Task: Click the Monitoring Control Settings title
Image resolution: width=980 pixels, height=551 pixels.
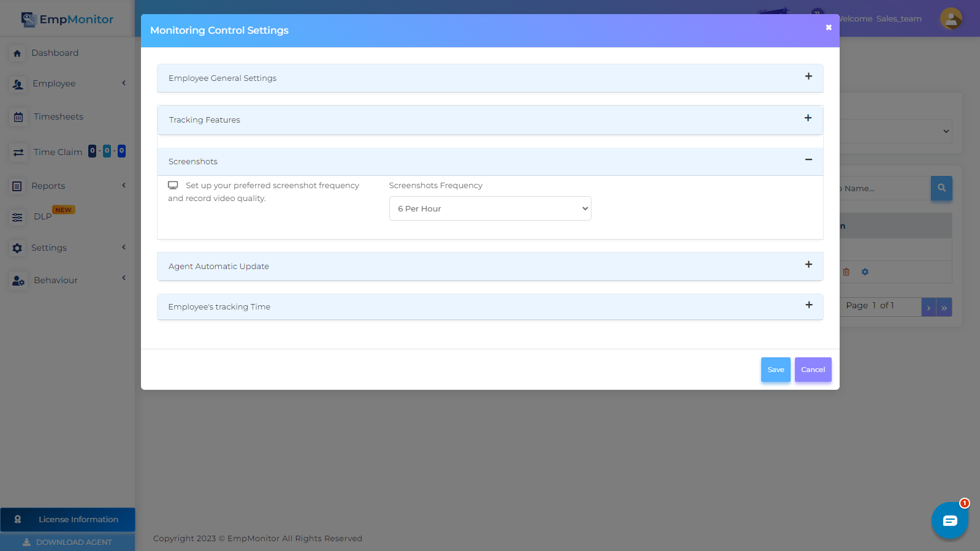Action: click(219, 30)
